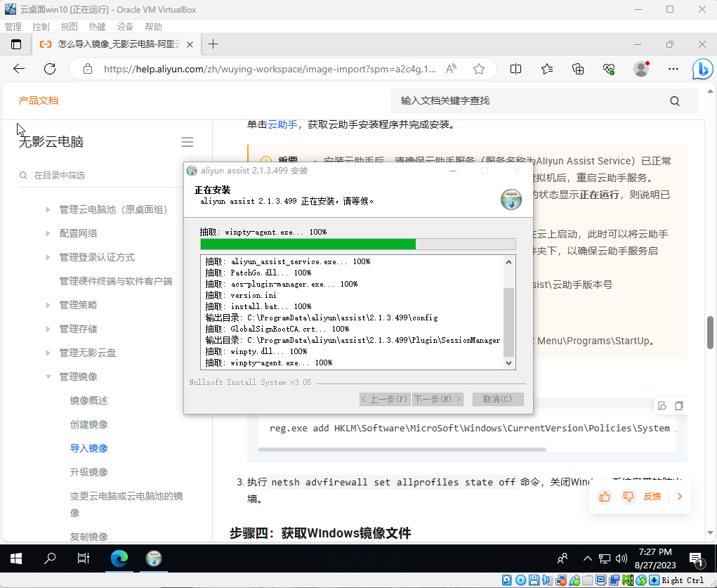Open 镜像概述 in the sidebar
The height and width of the screenshot is (588, 717).
(88, 400)
